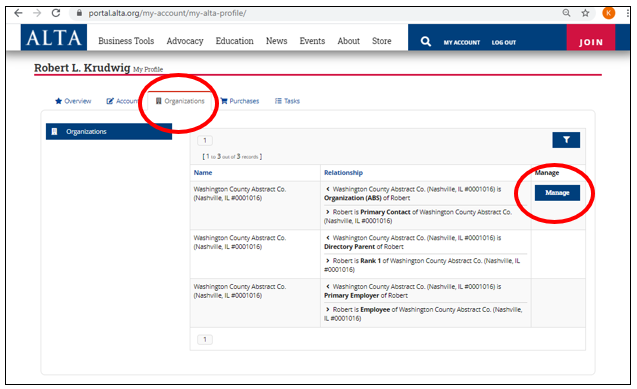Click the Organization (ABS) relationship text
Screen dimensions: 637x389
click(x=353, y=198)
